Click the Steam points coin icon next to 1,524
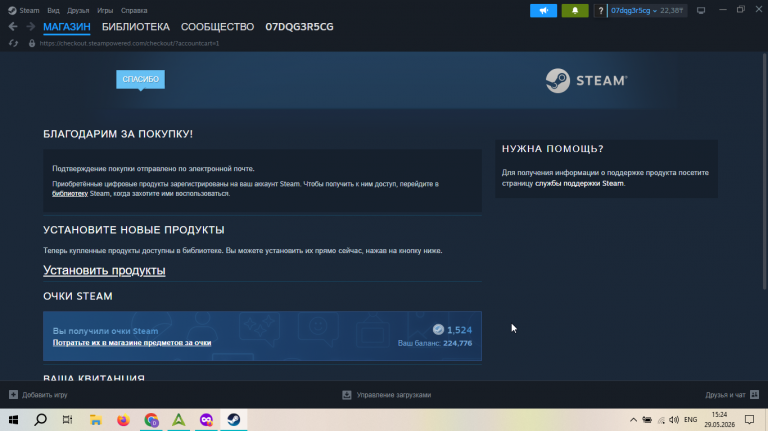Viewport: 768px width, 431px height. click(x=438, y=330)
